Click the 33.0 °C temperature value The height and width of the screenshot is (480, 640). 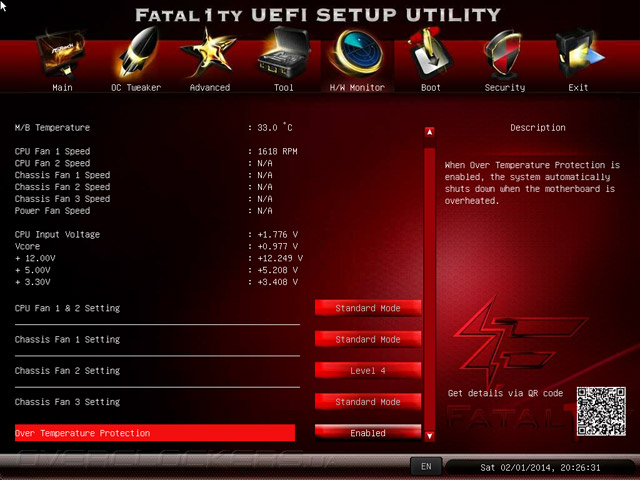coord(275,127)
